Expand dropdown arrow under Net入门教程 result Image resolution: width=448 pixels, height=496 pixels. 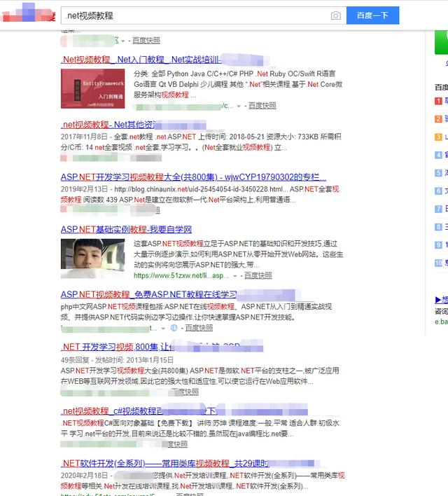(239, 106)
